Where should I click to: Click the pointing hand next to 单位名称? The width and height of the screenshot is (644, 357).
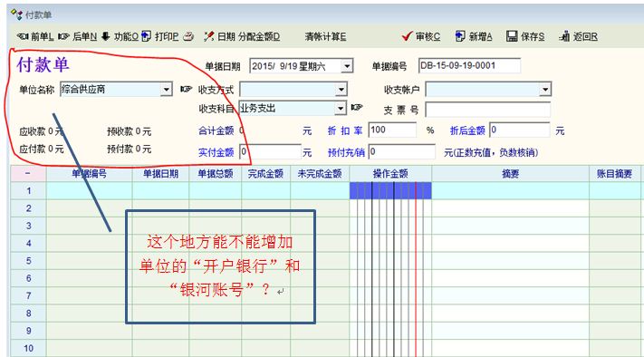point(186,89)
